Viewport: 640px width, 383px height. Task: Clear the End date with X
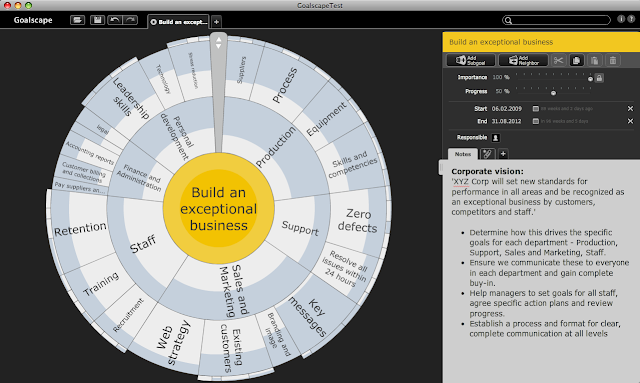[x=630, y=121]
